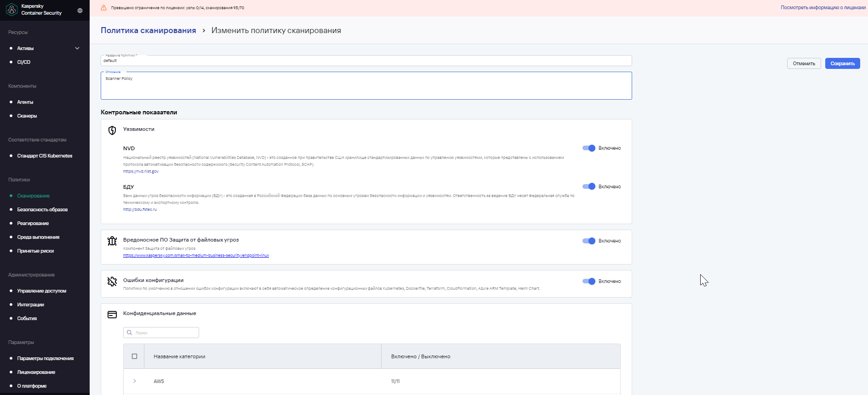Viewport: 868px width, 395px height.
Task: Click the misconfiguration gear icon
Action: [x=112, y=282]
